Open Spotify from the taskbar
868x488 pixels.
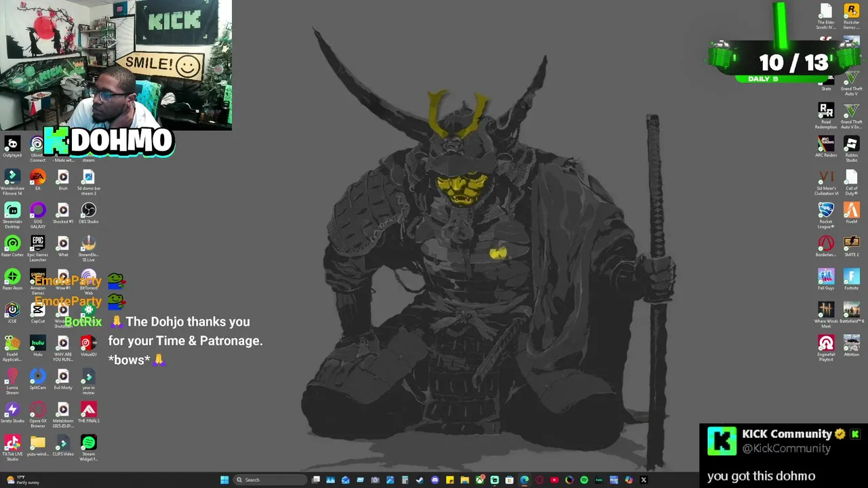(x=584, y=480)
